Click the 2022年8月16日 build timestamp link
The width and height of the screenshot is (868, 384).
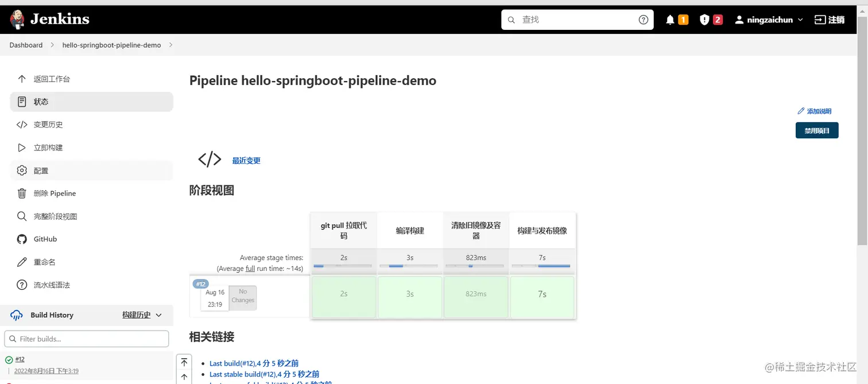click(x=46, y=371)
